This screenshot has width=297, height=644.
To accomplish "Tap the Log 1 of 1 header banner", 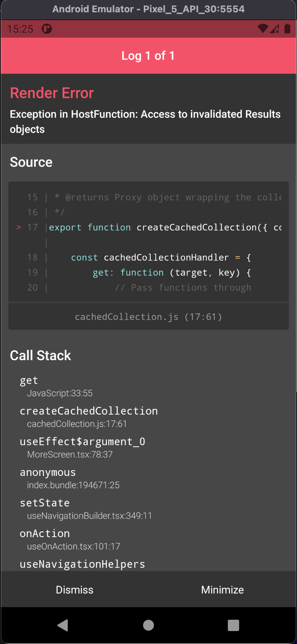I will tap(148, 55).
